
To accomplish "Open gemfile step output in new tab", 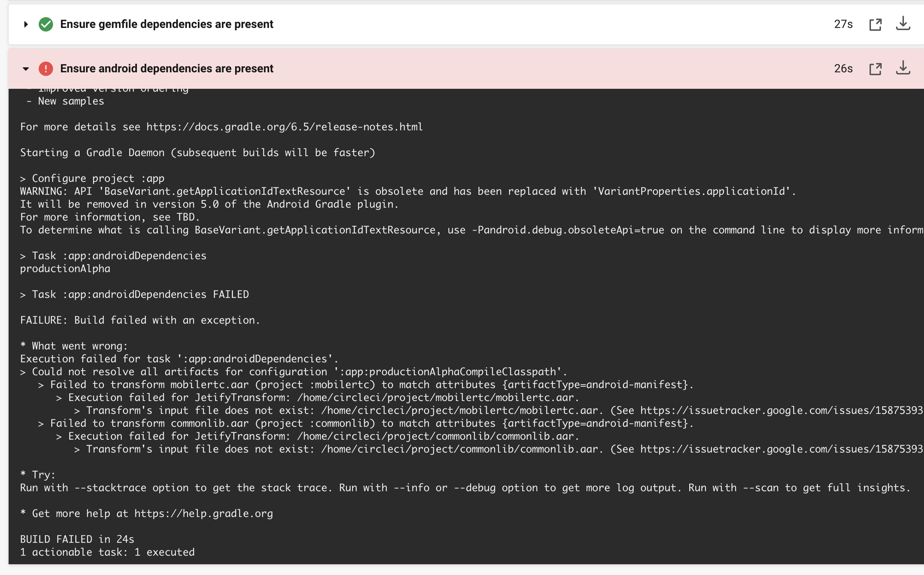I will coord(876,25).
